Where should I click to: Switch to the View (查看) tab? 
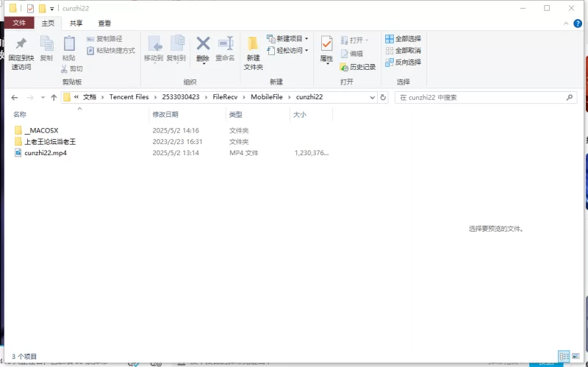104,24
